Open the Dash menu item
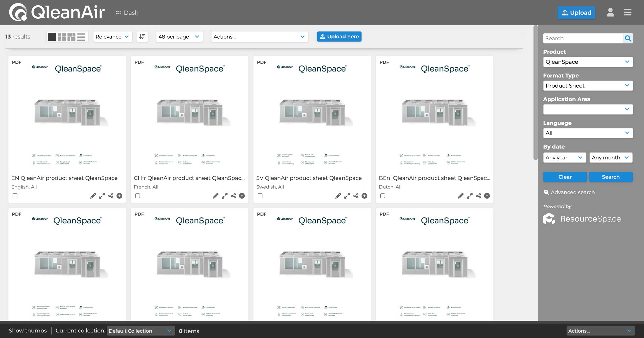Screen dimensions: 644x338 (127, 13)
